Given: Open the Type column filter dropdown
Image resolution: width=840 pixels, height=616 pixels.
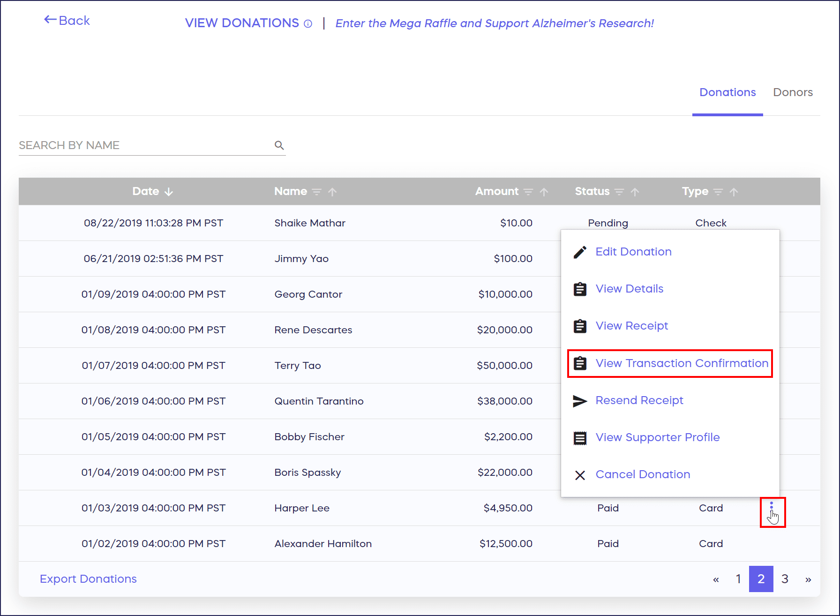Looking at the screenshot, I should click(718, 192).
